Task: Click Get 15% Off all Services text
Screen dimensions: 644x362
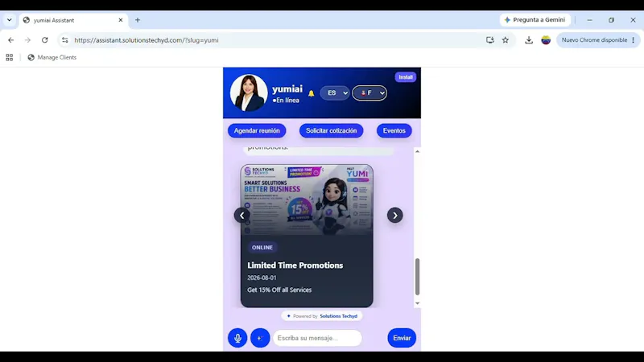Action: click(279, 290)
